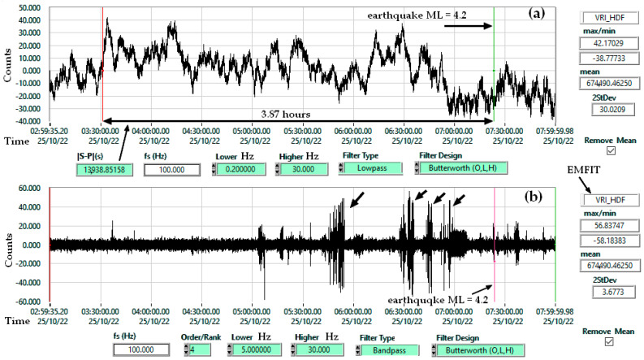Click the Lowpass filter type value

pos(372,167)
